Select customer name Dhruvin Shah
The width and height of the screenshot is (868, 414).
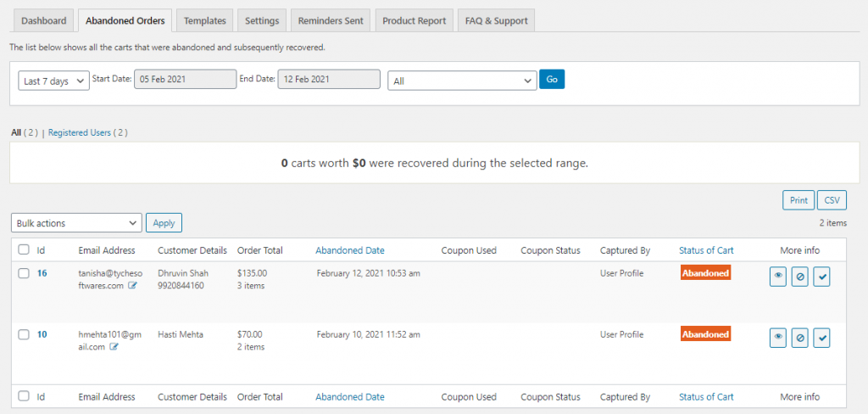pos(183,273)
